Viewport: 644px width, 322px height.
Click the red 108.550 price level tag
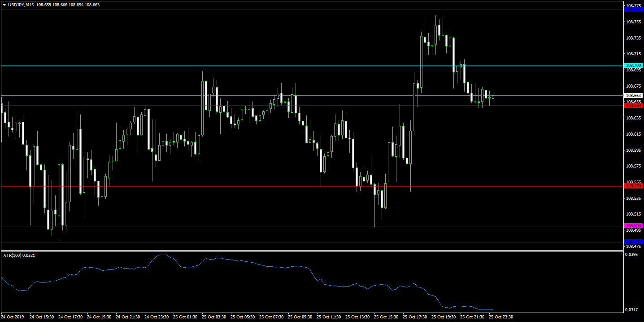point(634,186)
